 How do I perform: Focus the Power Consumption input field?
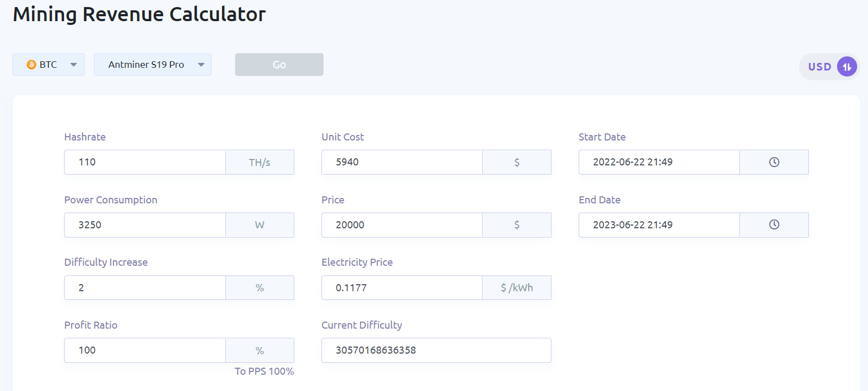145,225
